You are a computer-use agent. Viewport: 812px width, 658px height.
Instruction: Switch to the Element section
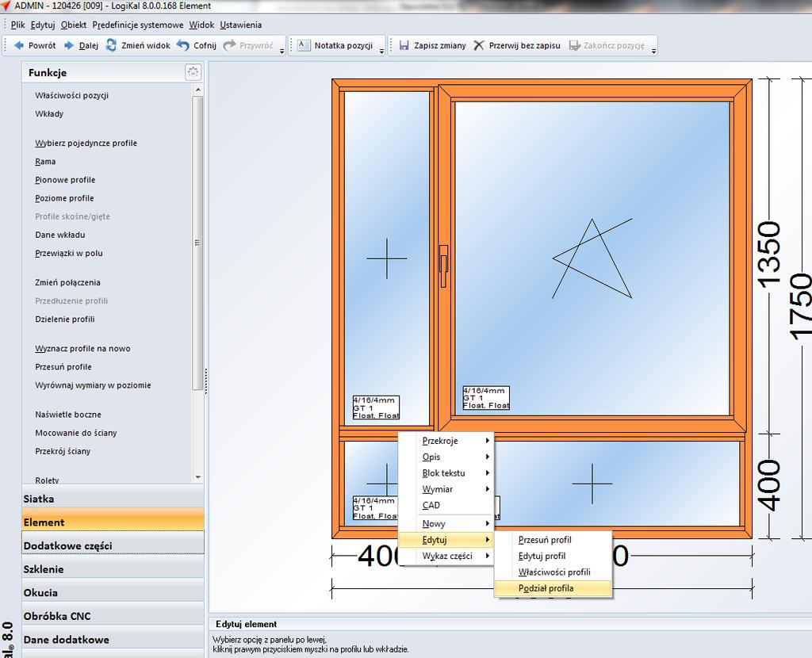coord(113,522)
